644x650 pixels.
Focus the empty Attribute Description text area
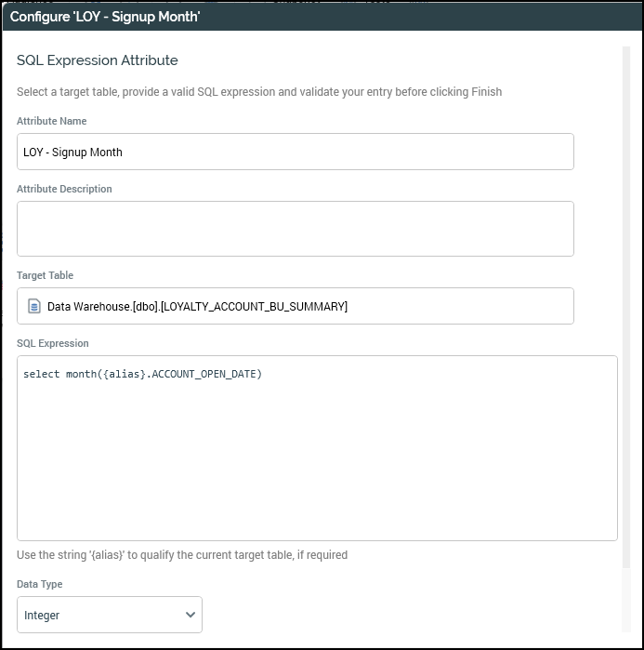tap(295, 229)
